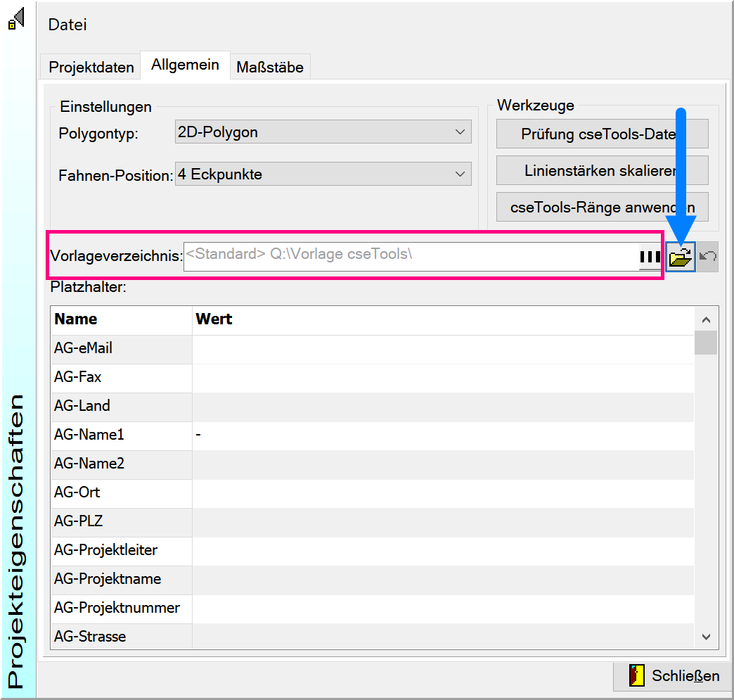Select the Allgemein tab
The height and width of the screenshot is (700, 734).
pos(185,65)
